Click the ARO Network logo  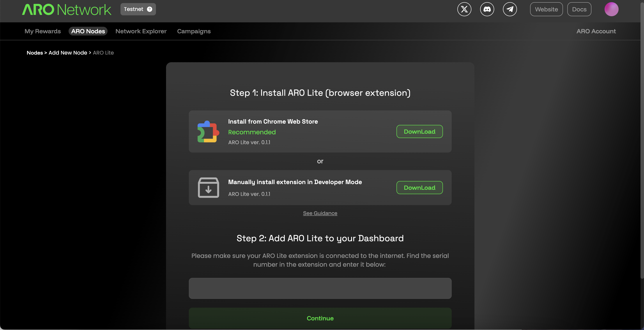pyautogui.click(x=67, y=9)
